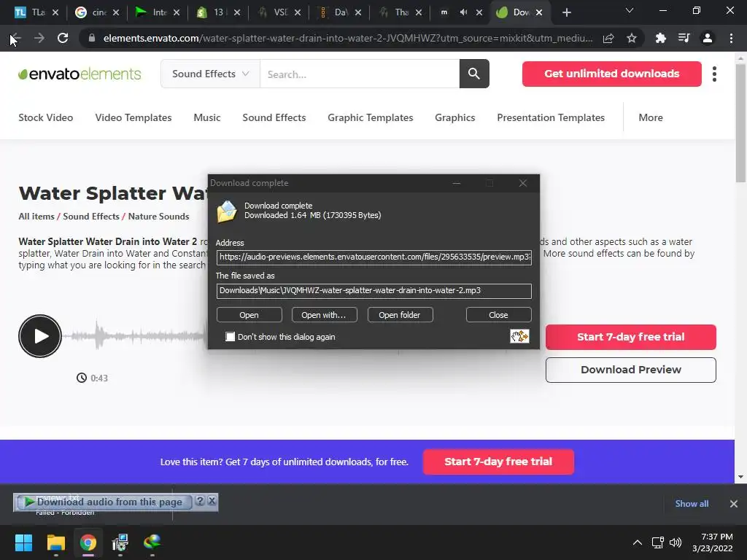
Task: Go to Presentation Templates category
Action: pos(551,117)
